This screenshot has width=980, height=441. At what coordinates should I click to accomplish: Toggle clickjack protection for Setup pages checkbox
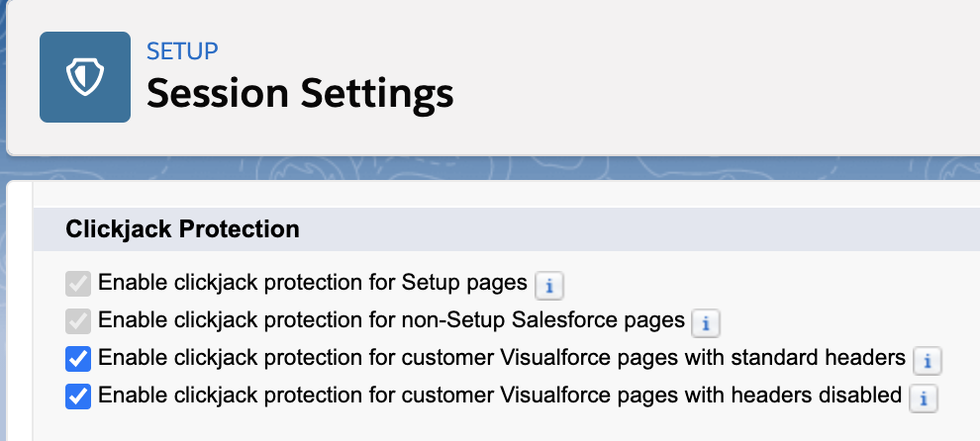point(78,285)
